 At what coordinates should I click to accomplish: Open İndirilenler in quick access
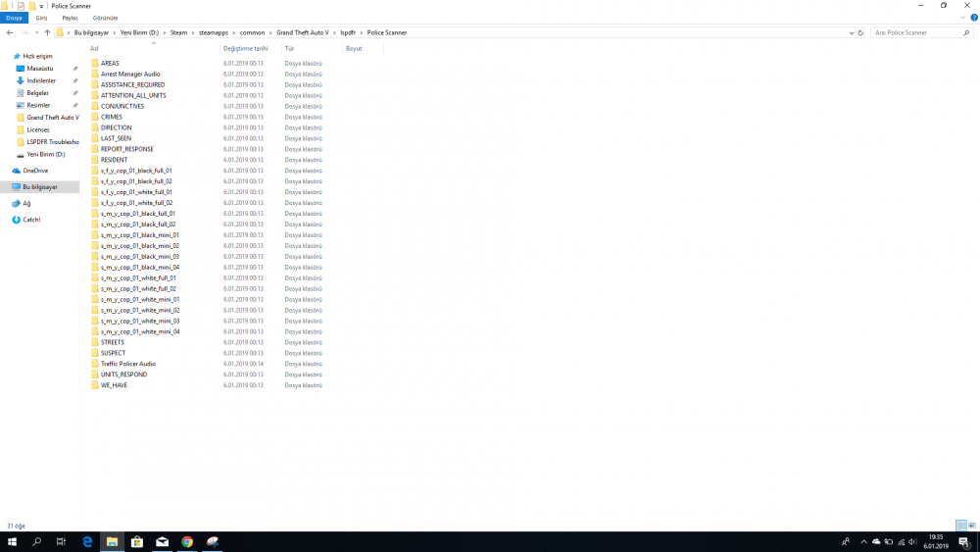pos(41,80)
